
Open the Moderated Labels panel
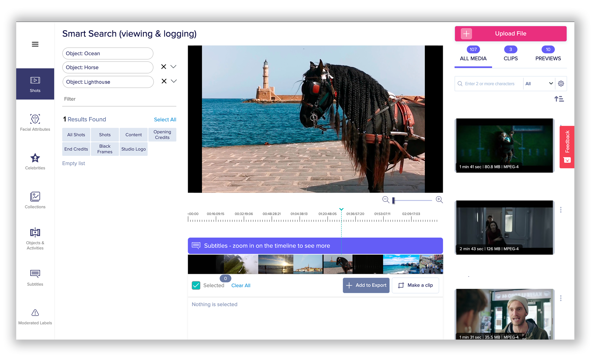35,316
